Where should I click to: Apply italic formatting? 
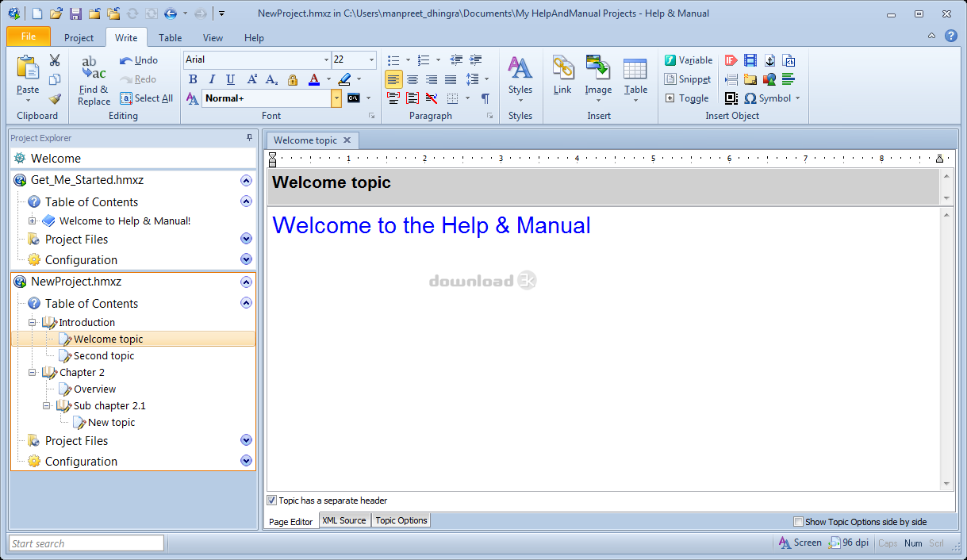tap(212, 79)
